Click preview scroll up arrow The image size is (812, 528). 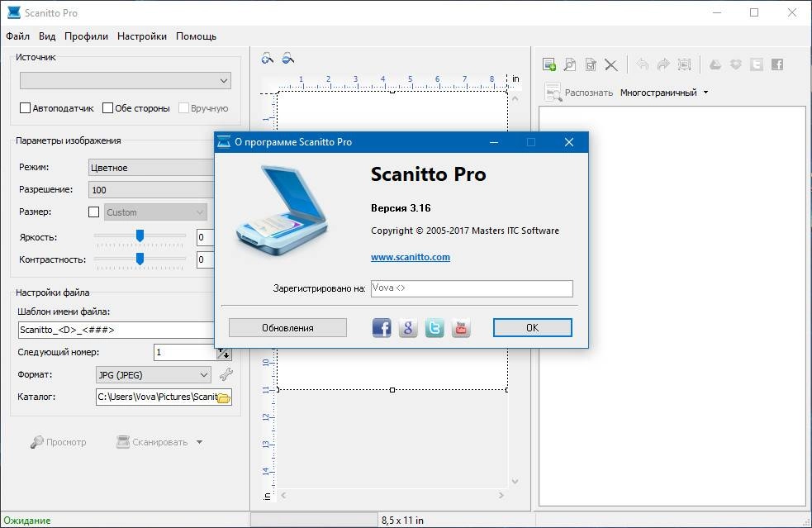[x=515, y=98]
